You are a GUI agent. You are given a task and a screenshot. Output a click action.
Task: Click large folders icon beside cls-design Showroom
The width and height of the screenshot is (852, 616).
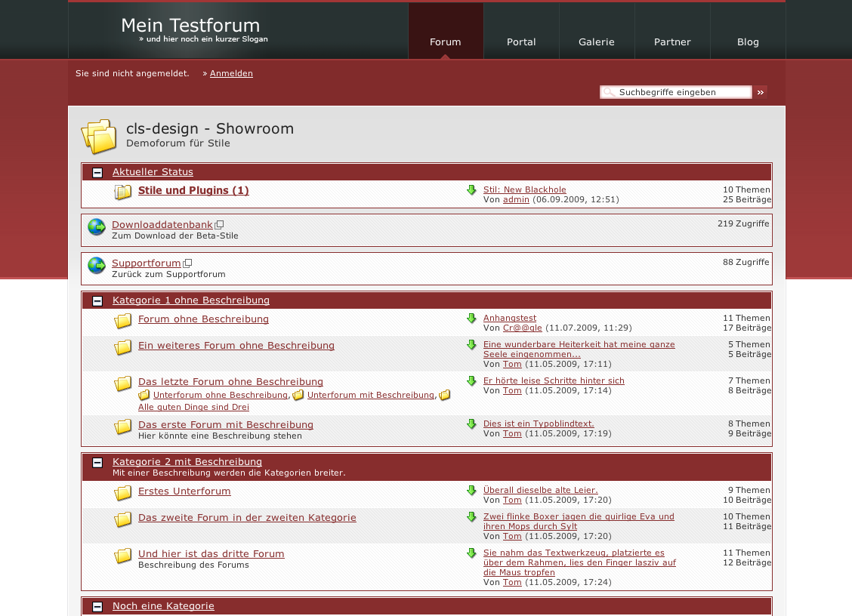[99, 137]
